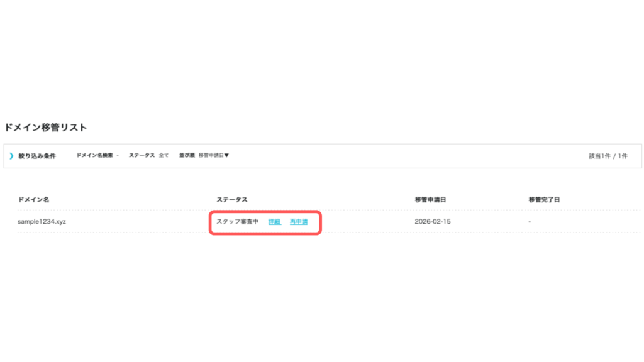Click the 2026-02-15 transfer request date

pyautogui.click(x=433, y=222)
